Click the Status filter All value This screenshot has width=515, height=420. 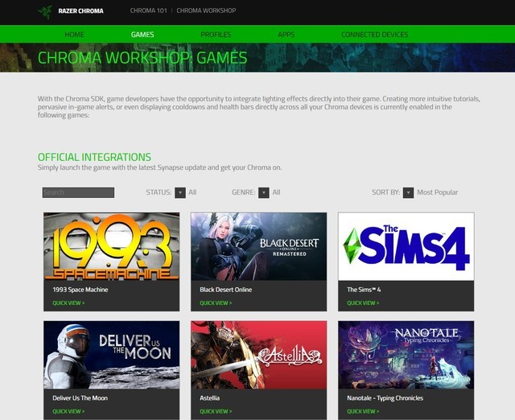click(x=192, y=192)
